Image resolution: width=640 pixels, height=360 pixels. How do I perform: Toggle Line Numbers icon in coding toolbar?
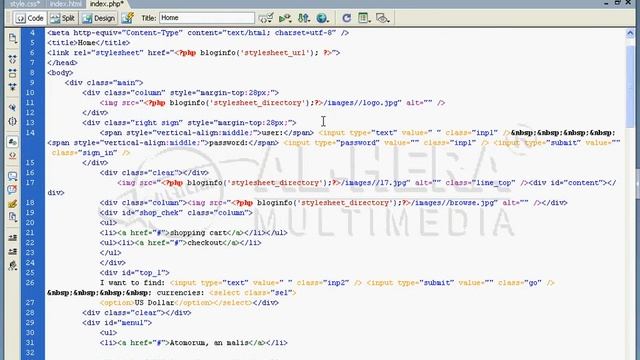[13, 142]
